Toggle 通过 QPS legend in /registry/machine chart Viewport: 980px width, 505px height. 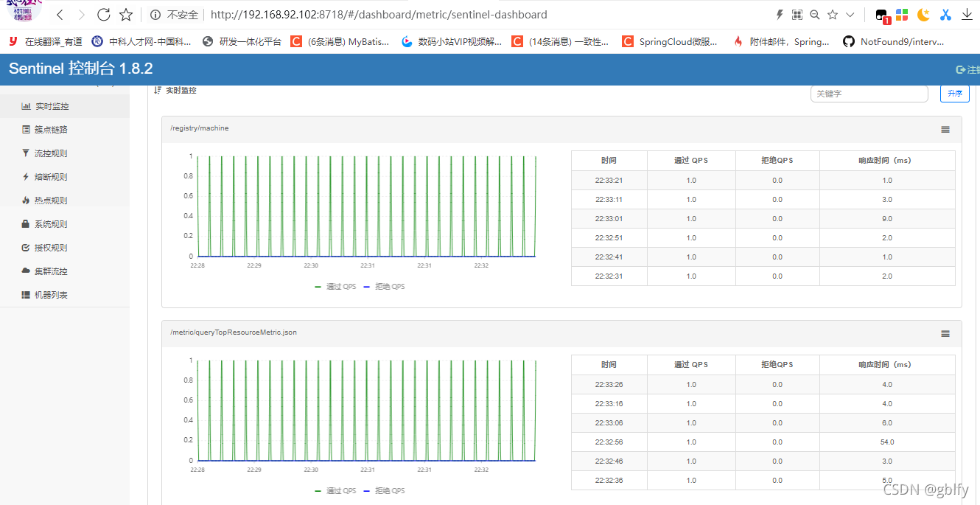[334, 286]
